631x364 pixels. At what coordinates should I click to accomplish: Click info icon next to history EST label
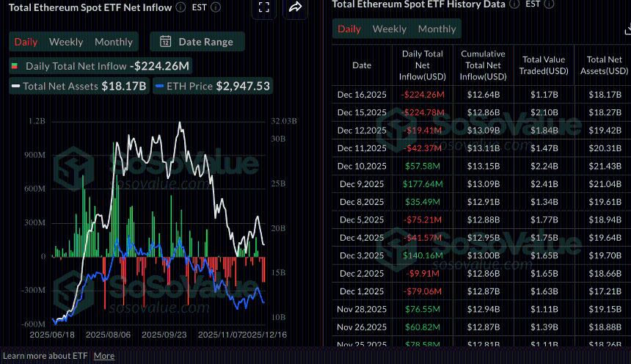point(548,4)
